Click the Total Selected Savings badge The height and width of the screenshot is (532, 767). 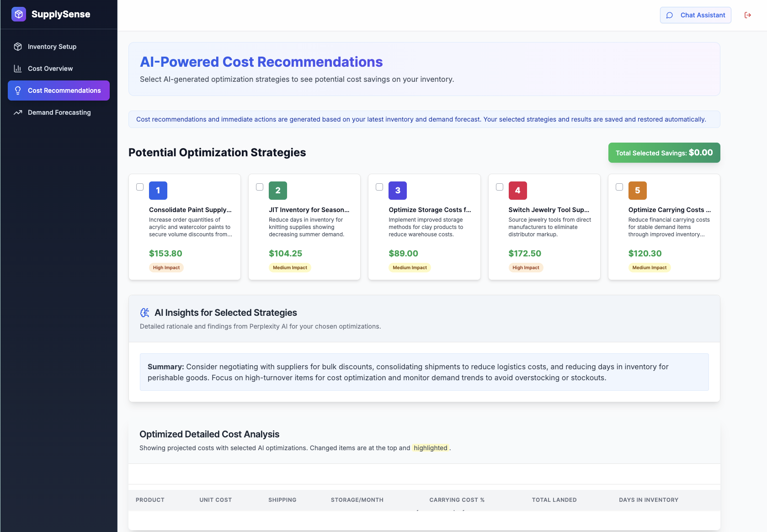coord(664,153)
